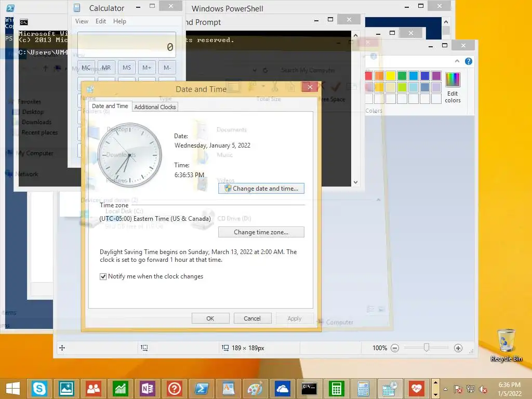
Task: Close the Date and Time dialog
Action: point(310,87)
